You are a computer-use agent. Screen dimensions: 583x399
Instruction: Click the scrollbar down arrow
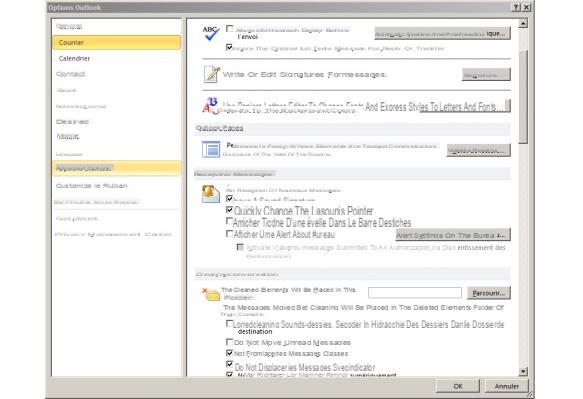[523, 371]
